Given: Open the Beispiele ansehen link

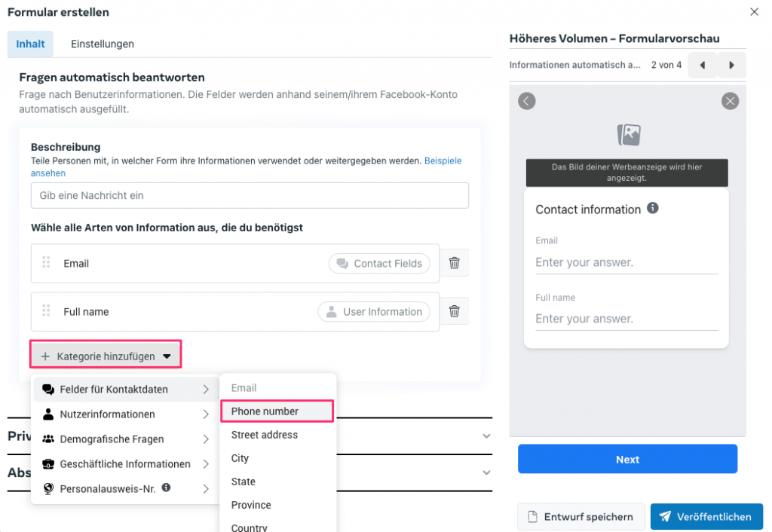Looking at the screenshot, I should click(x=443, y=161).
